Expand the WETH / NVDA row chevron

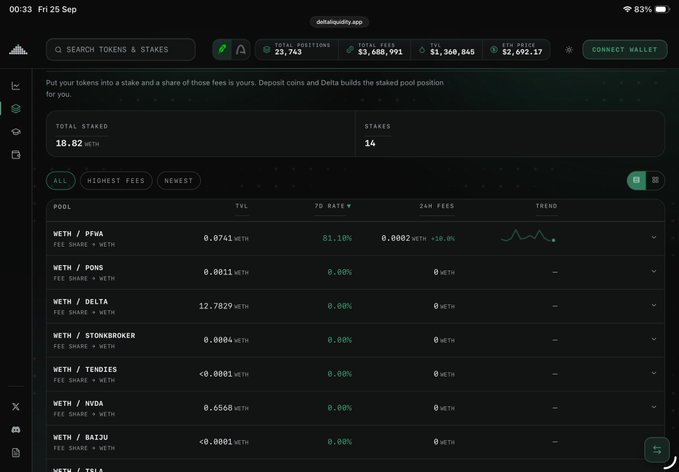[x=654, y=407]
